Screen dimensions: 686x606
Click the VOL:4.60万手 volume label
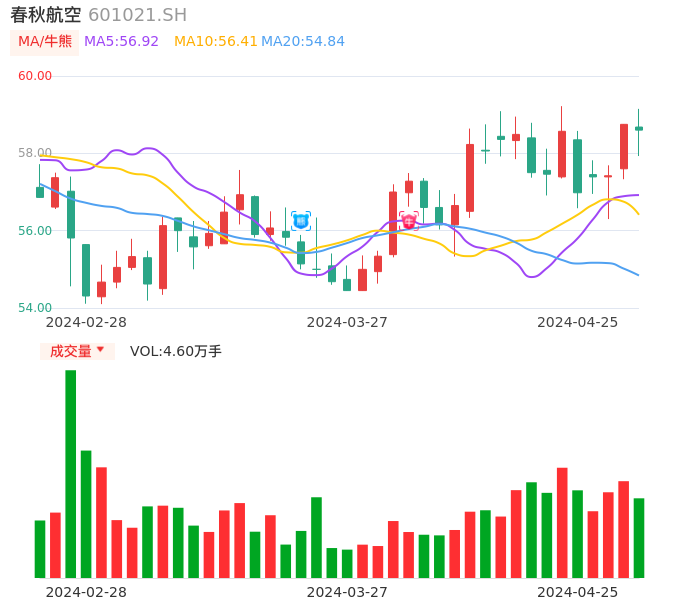pyautogui.click(x=176, y=351)
